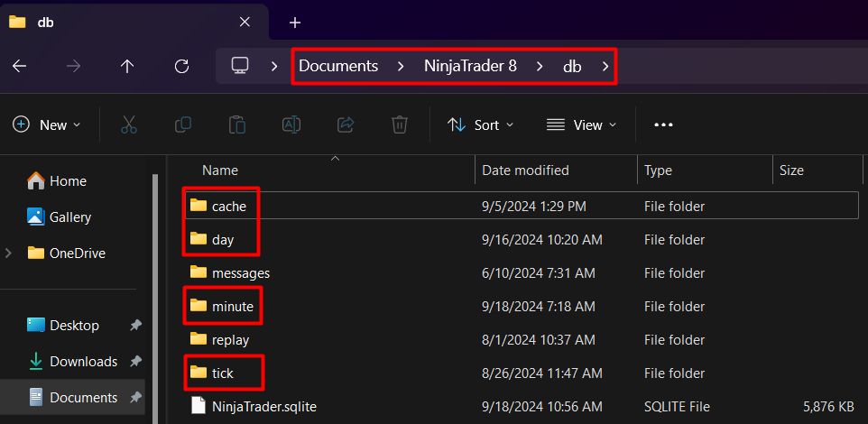Click the Copy icon in toolbar

tap(183, 124)
